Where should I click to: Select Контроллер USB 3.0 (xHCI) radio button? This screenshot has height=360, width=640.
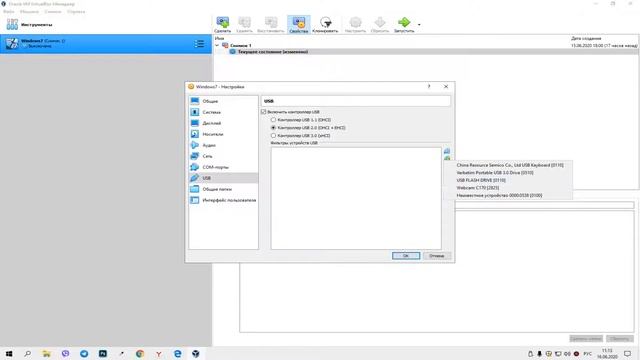[x=273, y=135]
